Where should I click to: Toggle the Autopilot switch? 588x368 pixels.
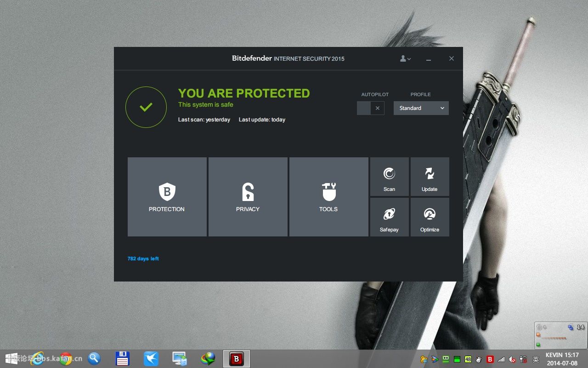click(x=371, y=108)
